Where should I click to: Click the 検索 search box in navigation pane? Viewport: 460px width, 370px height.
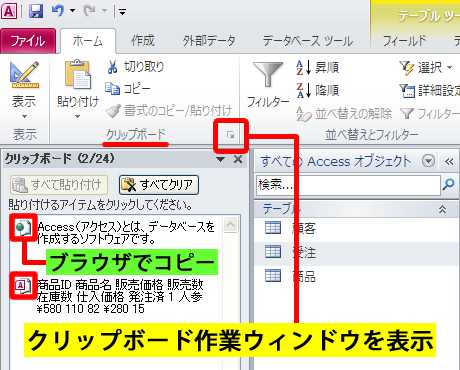click(348, 185)
